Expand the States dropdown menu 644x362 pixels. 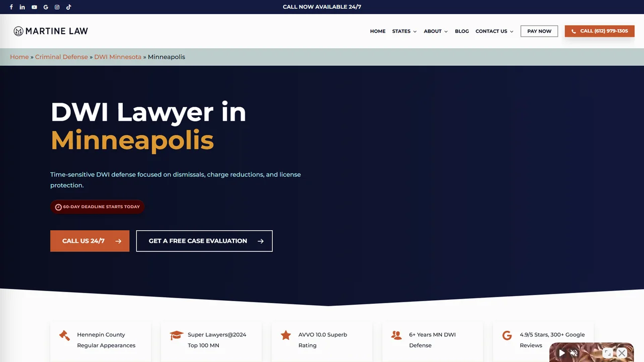[405, 31]
